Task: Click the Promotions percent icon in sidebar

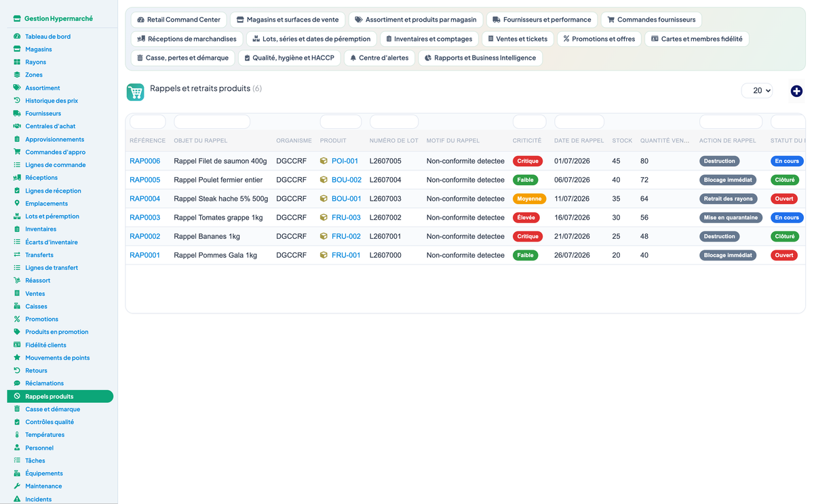Action: (17, 319)
